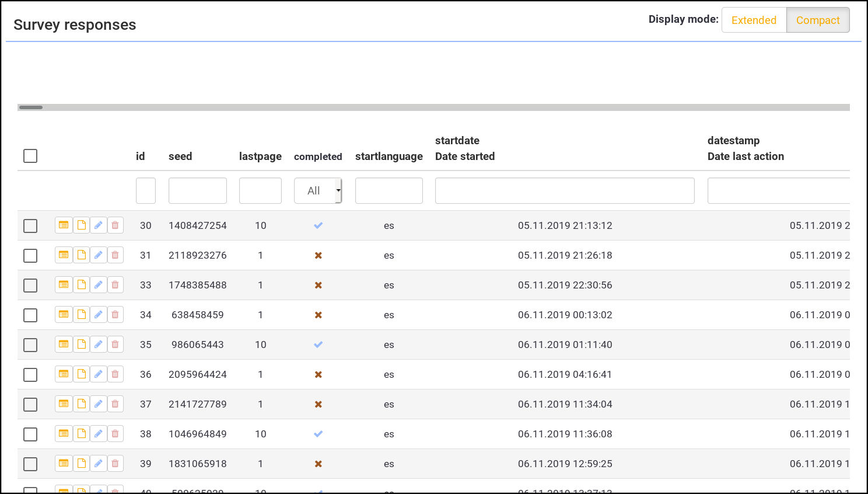
Task: Click the id filter input box
Action: [146, 191]
